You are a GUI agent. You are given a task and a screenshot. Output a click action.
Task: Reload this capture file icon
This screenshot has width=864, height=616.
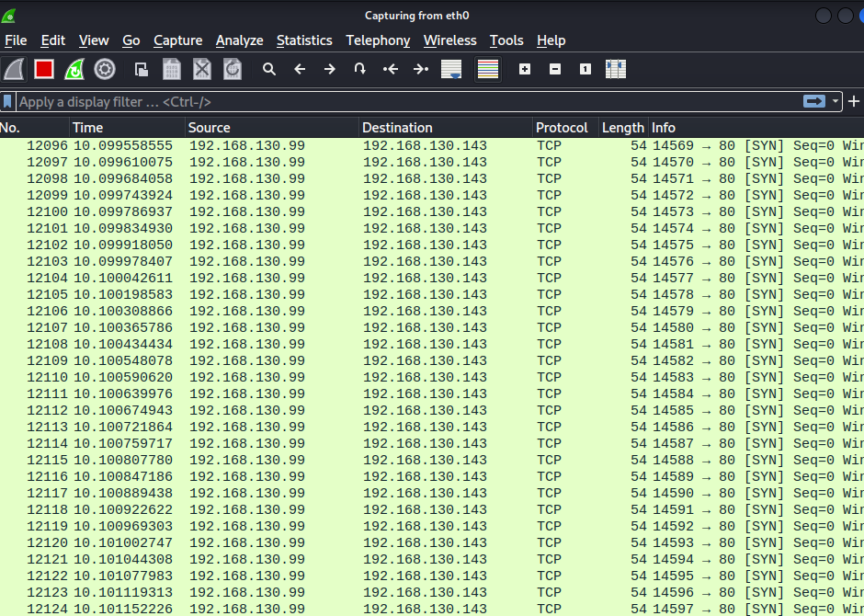point(233,70)
